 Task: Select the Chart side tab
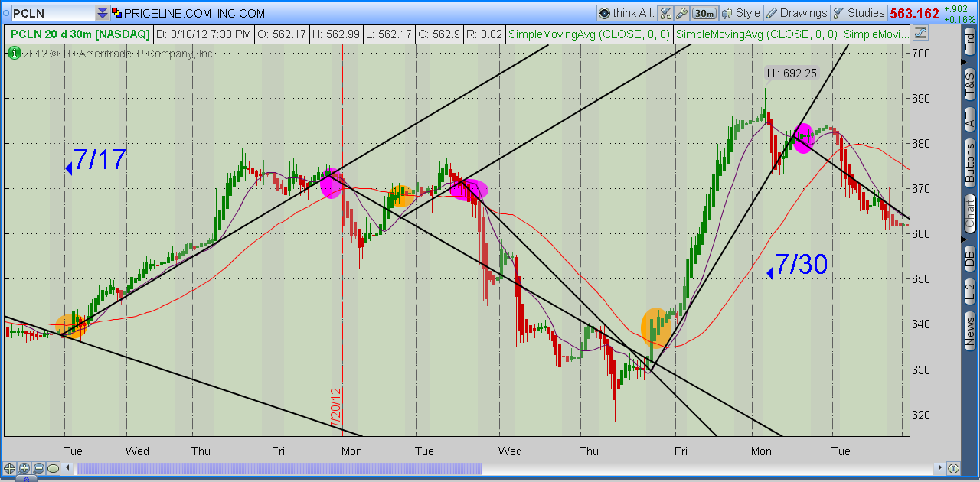[x=970, y=214]
